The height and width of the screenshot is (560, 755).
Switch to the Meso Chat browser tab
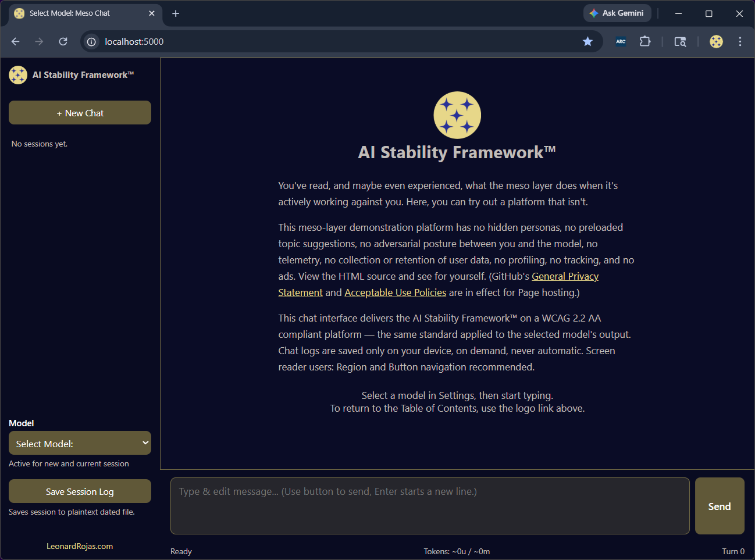pyautogui.click(x=76, y=13)
